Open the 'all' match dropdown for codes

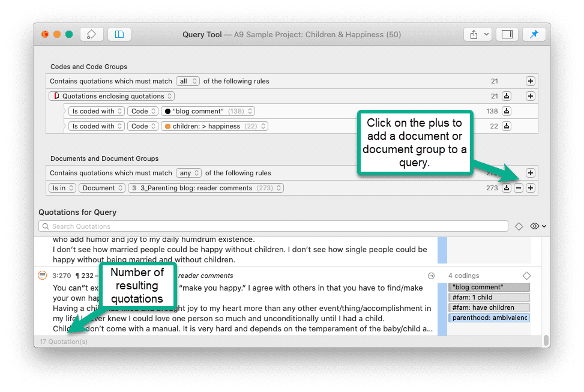(188, 81)
